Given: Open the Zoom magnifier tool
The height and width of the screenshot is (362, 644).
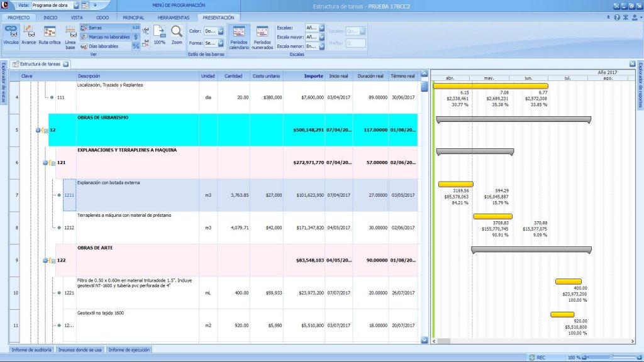Looking at the screenshot, I should [177, 35].
